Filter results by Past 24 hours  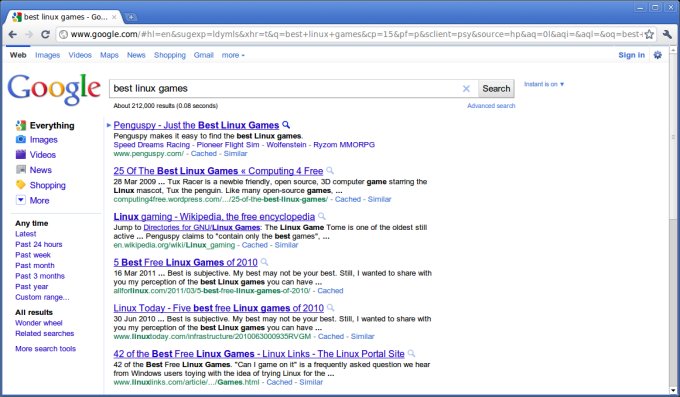click(x=39, y=244)
